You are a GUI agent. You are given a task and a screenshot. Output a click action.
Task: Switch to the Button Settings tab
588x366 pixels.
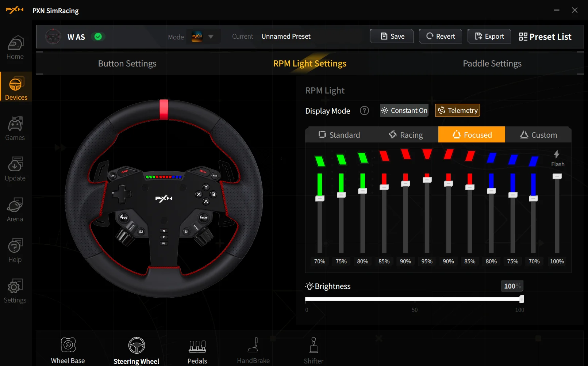coord(127,64)
